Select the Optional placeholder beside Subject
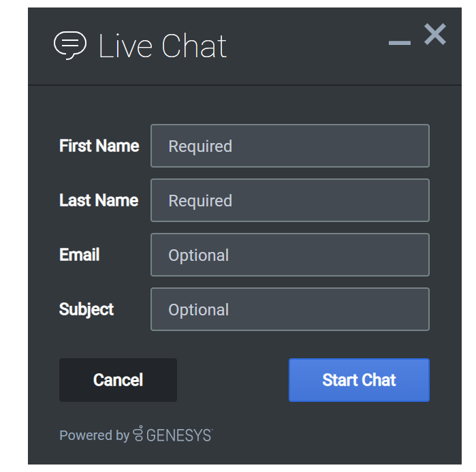476x472 pixels. click(x=199, y=310)
